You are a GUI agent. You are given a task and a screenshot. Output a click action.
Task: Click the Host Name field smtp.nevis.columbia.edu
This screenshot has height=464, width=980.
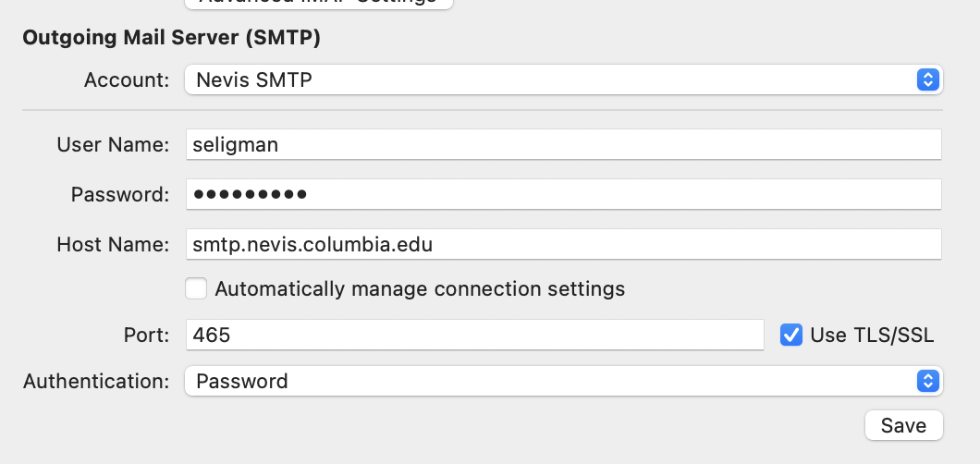[x=563, y=245]
